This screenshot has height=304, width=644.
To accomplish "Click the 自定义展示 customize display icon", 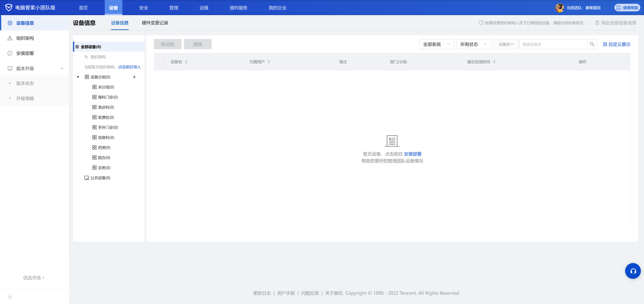I will (x=605, y=44).
